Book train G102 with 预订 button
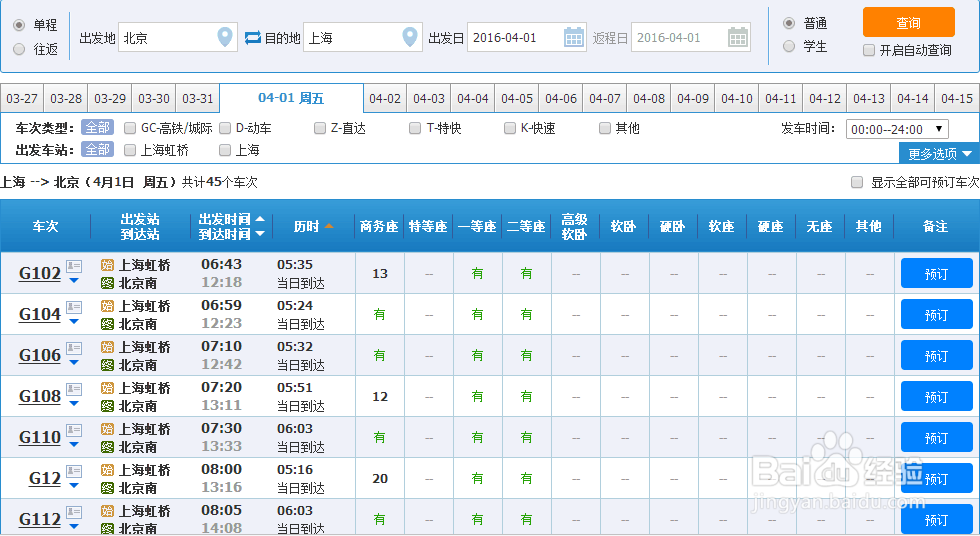The image size is (980, 536). tap(936, 274)
